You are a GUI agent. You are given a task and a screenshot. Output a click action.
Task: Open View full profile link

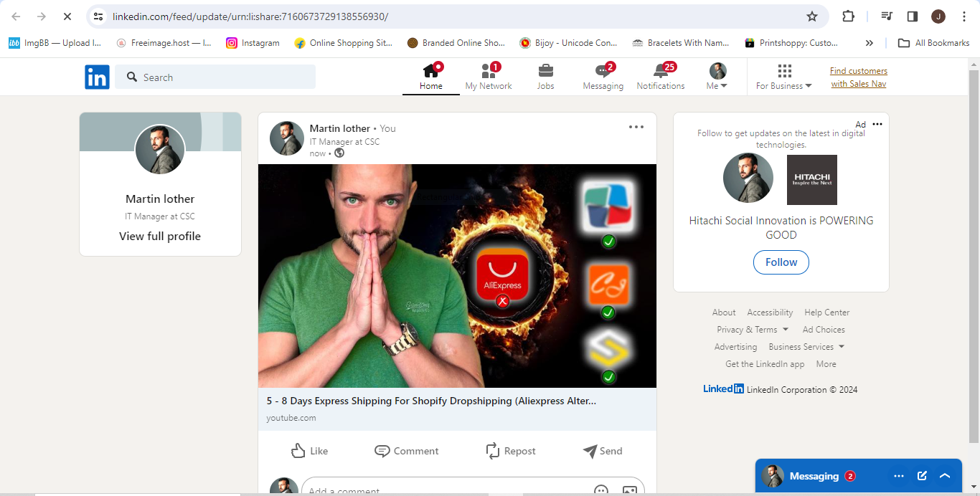coord(160,237)
